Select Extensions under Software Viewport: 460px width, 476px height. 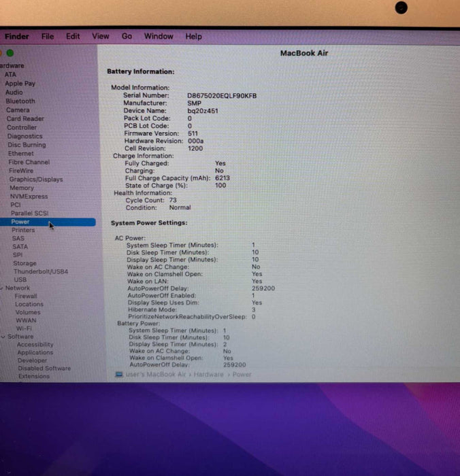(x=34, y=376)
